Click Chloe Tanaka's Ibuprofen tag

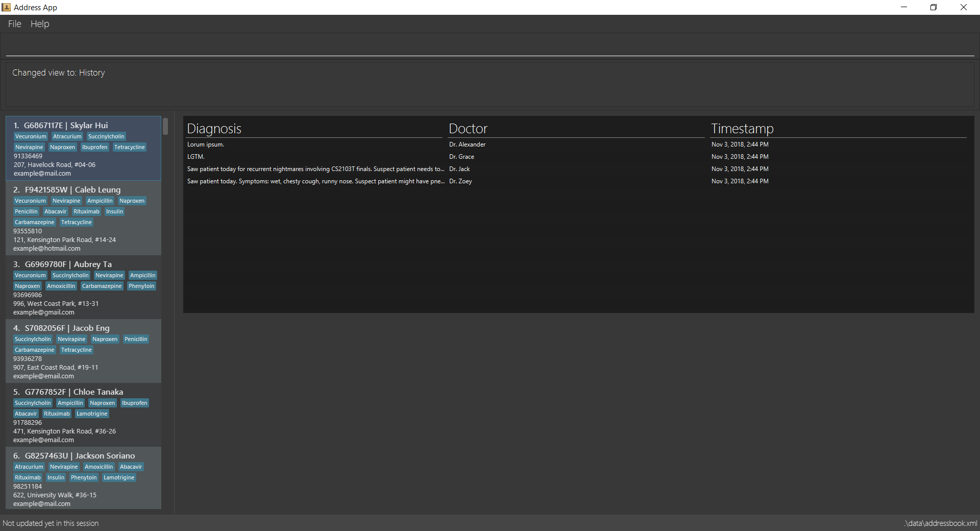[x=134, y=403]
